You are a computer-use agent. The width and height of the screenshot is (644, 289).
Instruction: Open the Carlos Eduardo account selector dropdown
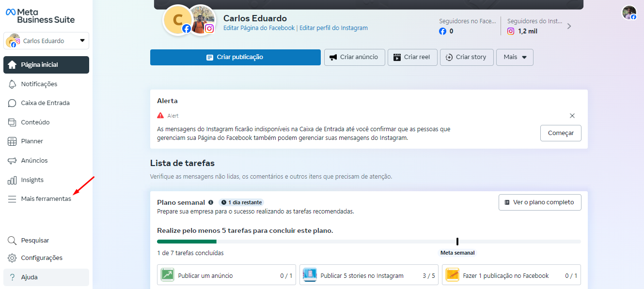coord(46,41)
